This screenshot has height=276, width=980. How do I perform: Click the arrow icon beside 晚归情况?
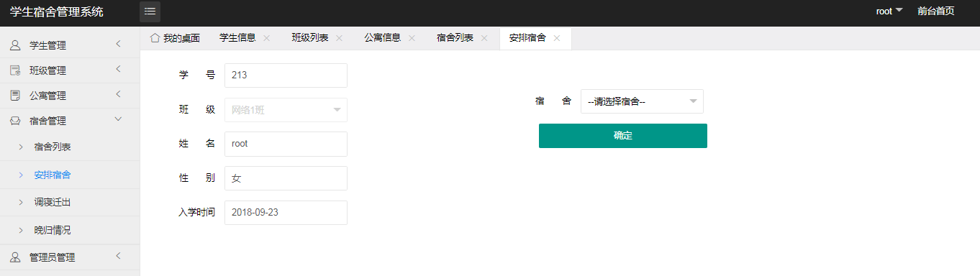[x=21, y=231]
